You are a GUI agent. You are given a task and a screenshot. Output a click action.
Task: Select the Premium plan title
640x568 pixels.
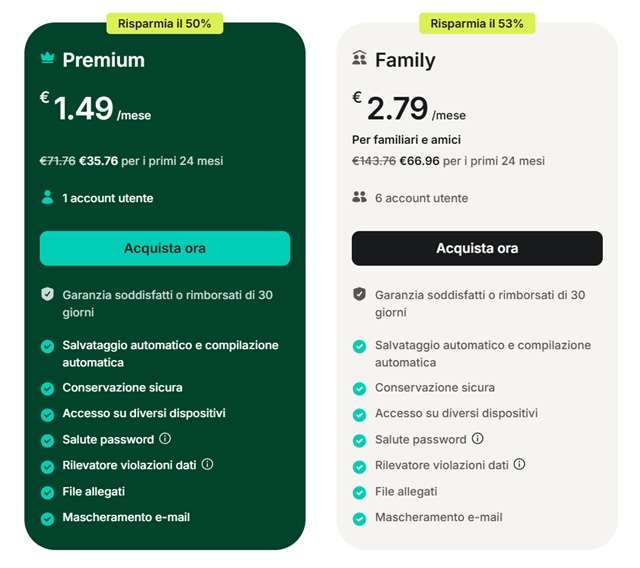[103, 60]
